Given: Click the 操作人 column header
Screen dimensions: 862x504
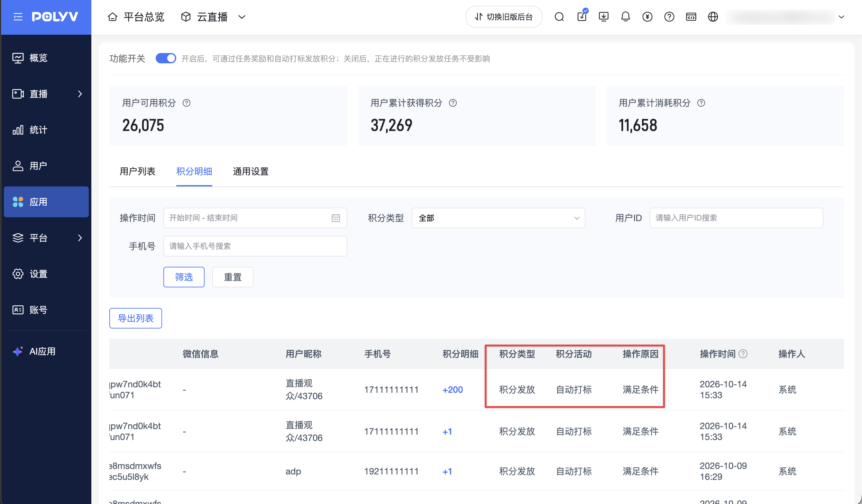Looking at the screenshot, I should (x=792, y=354).
